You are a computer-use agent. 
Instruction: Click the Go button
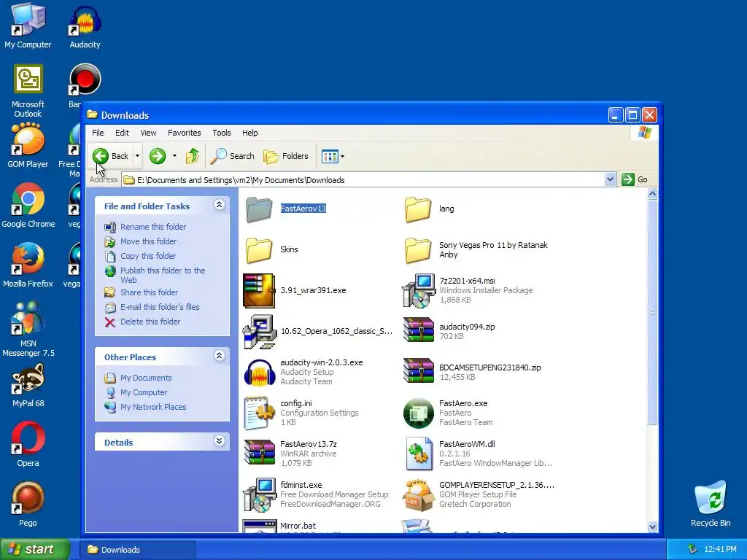[635, 179]
